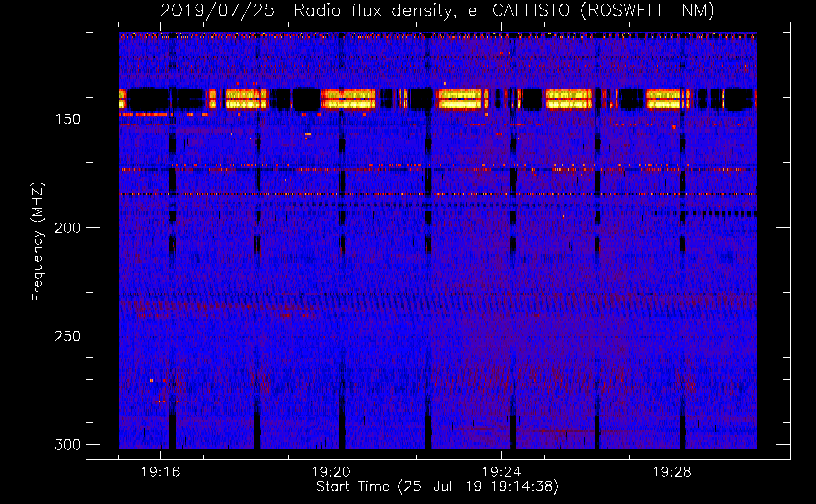Image resolution: width=816 pixels, height=504 pixels.
Task: Click the "19:24" time tick label
Action: tap(501, 472)
